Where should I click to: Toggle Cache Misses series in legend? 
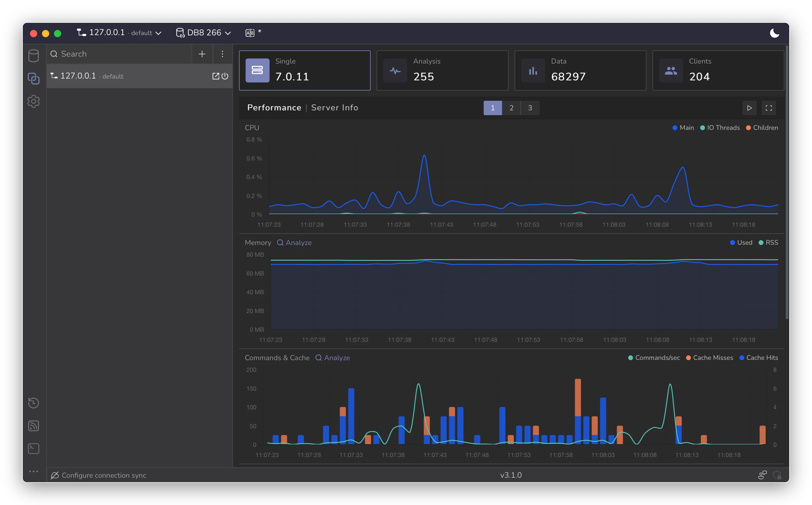coord(709,358)
